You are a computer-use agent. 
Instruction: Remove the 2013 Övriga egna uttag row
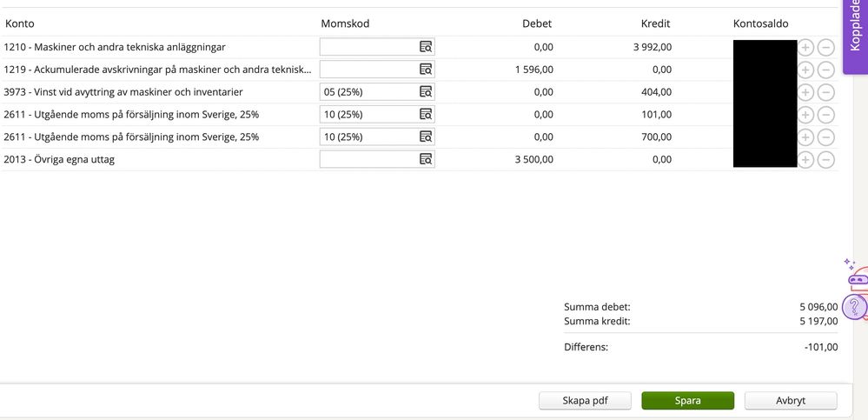[826, 160]
